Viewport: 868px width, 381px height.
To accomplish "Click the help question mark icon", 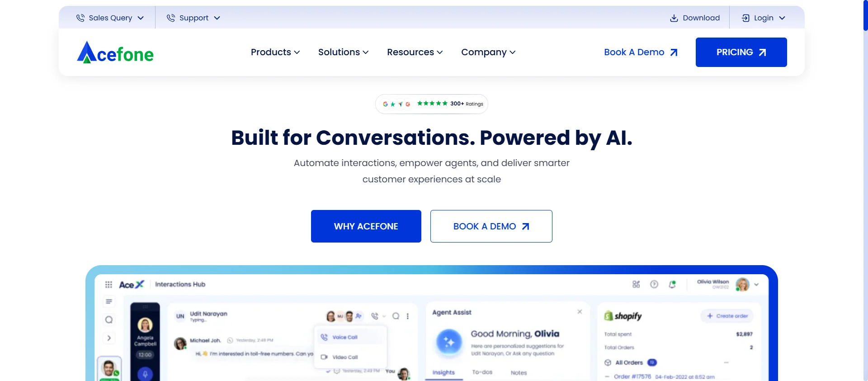I will 654,284.
